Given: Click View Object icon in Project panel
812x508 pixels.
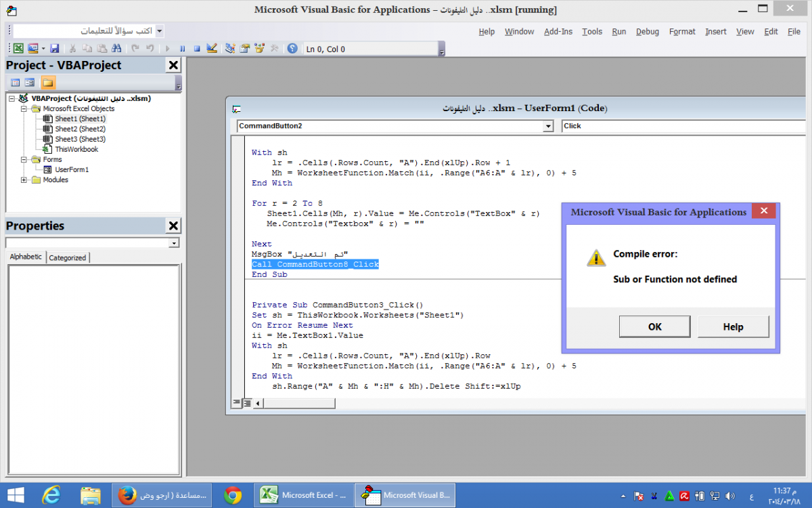Looking at the screenshot, I should pyautogui.click(x=30, y=83).
